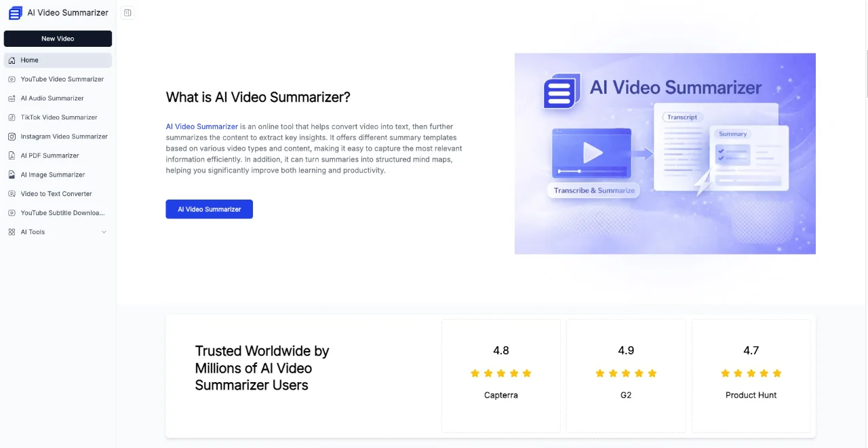Click the 'Trusted Worldwide by Millions' heading
Viewport: 868px width, 448px height.
coord(262,368)
